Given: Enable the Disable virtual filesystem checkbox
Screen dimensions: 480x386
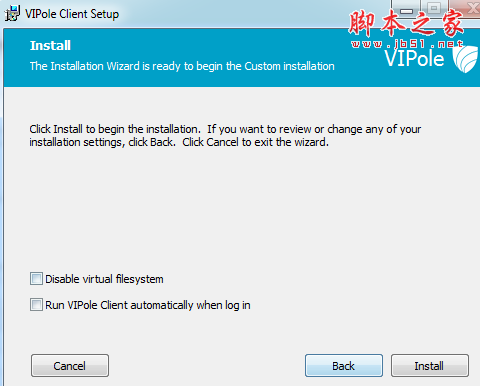Looking at the screenshot, I should [36, 279].
